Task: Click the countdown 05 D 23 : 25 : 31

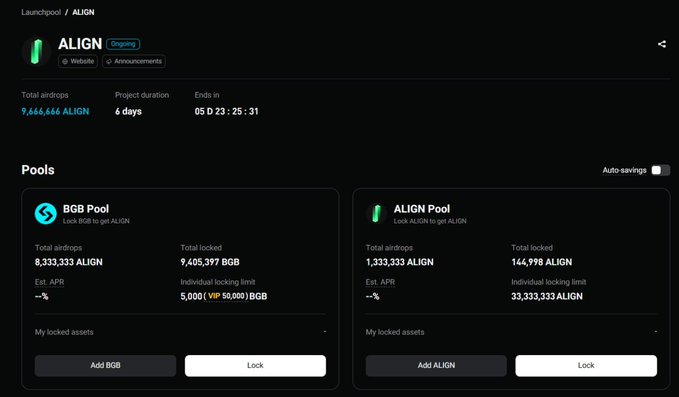Action: tap(226, 111)
